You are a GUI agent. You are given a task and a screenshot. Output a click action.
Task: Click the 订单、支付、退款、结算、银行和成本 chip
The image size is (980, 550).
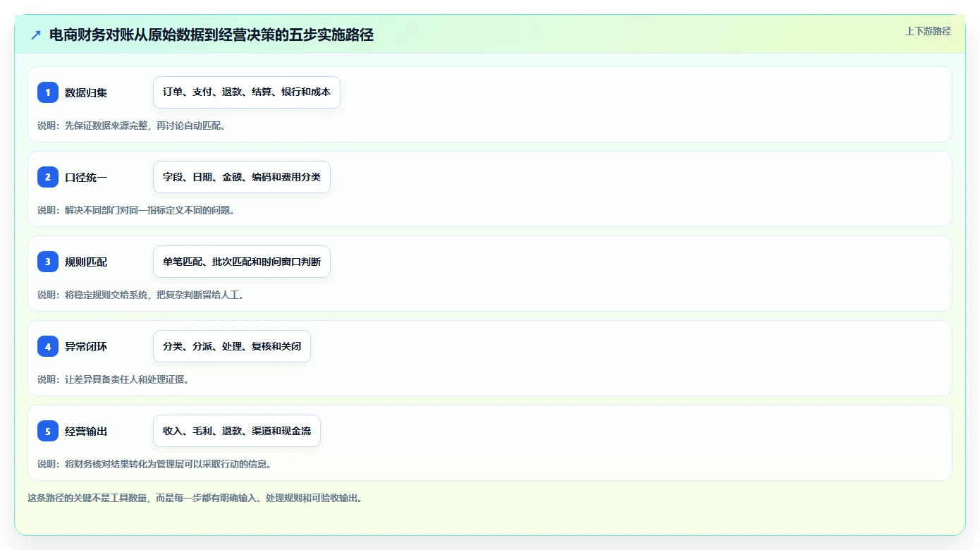pos(247,92)
